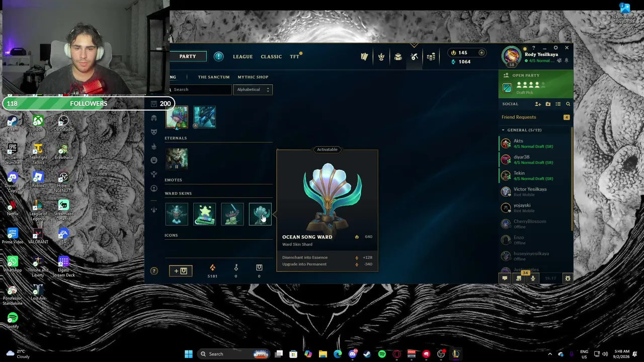Select the skins mask filter icon

pos(154,132)
